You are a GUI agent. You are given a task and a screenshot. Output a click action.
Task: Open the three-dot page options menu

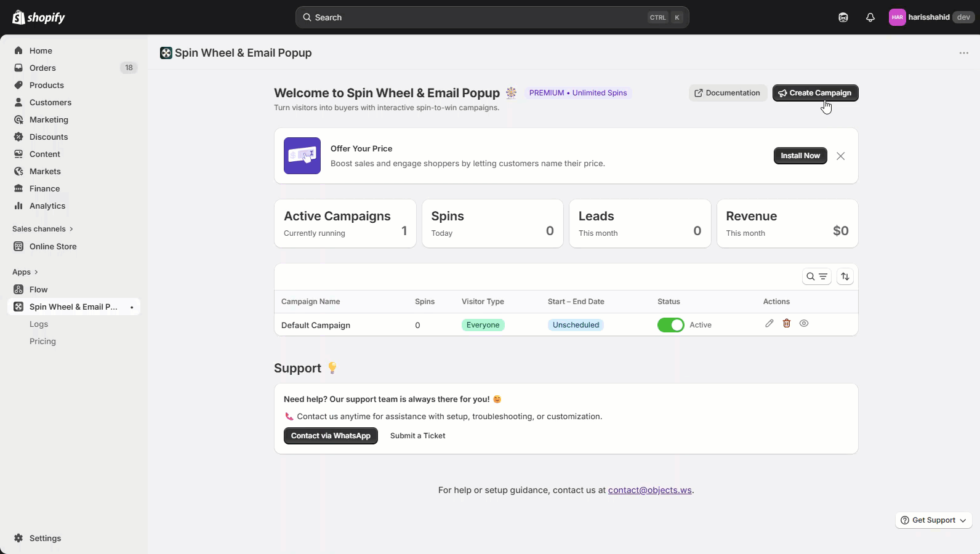[964, 53]
